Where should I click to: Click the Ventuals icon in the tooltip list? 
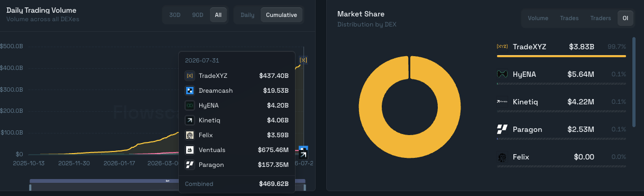[190, 150]
